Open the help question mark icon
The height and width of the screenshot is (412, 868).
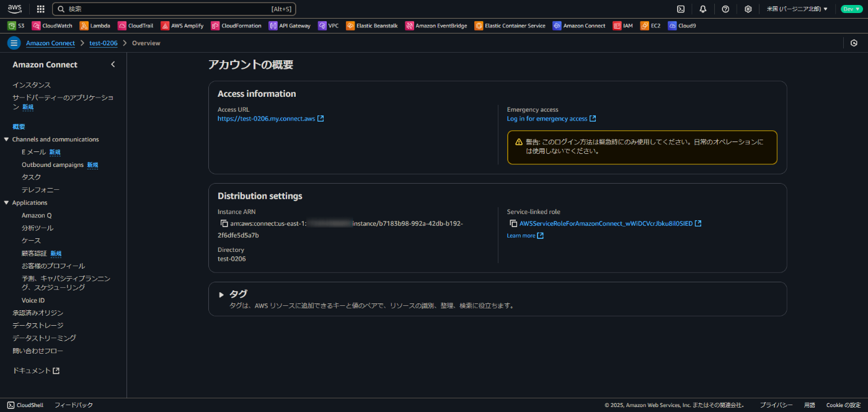pos(725,9)
